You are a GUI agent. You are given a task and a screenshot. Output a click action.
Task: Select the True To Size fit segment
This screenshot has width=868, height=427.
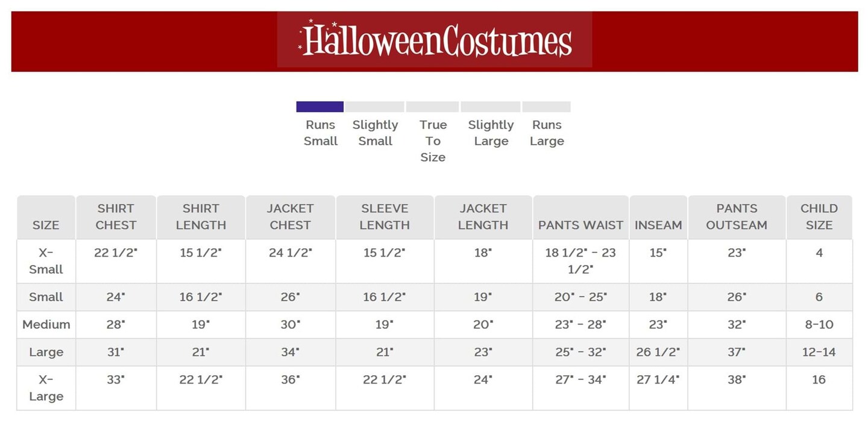coord(432,107)
